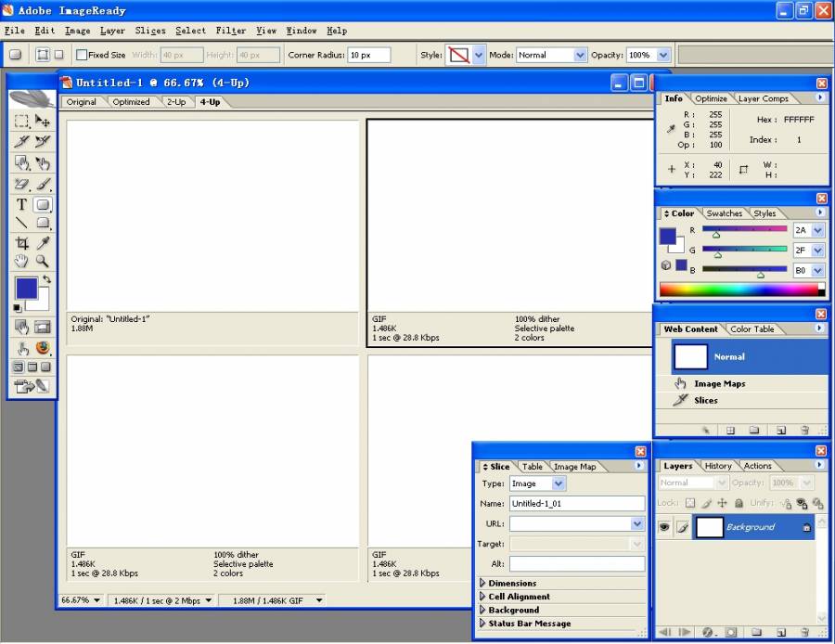Open the Filter menu

tap(230, 31)
